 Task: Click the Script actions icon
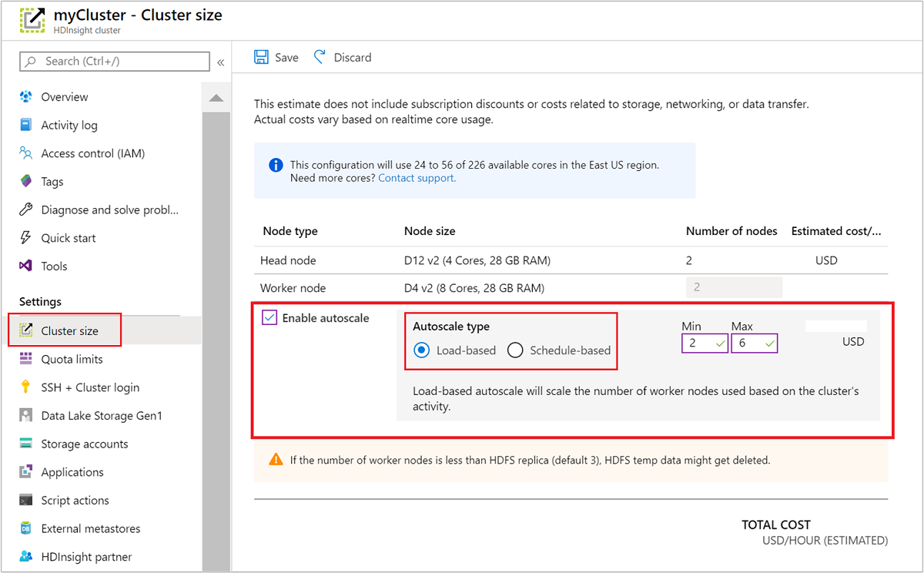click(x=26, y=501)
